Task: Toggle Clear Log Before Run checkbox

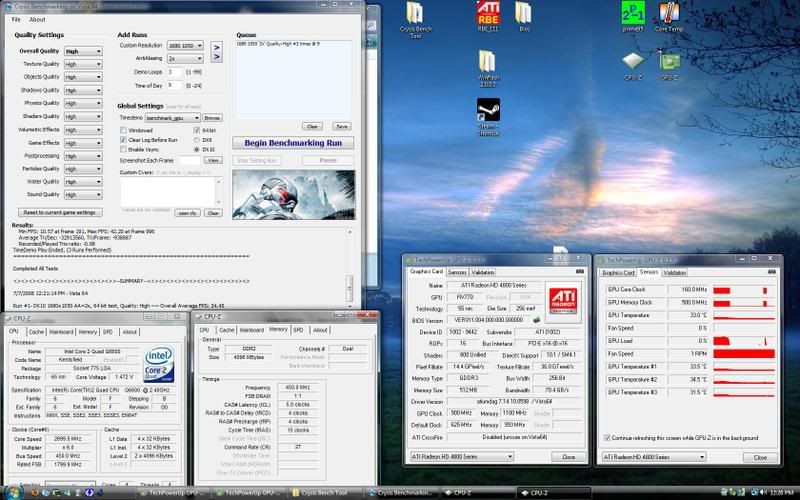Action: [x=123, y=139]
